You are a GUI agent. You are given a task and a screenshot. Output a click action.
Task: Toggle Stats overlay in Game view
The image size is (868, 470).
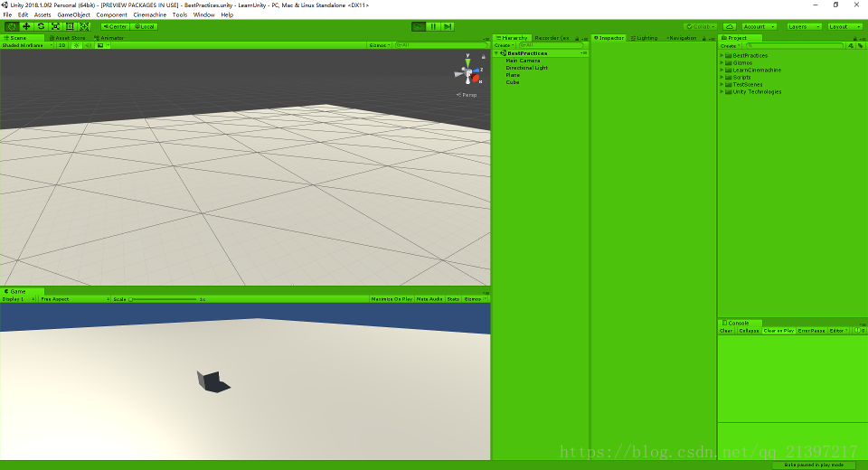(x=453, y=299)
